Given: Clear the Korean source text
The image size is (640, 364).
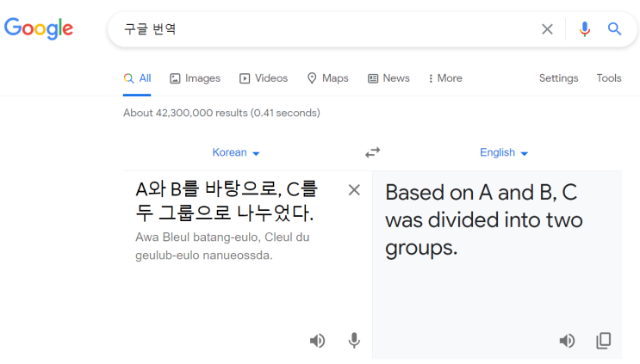Looking at the screenshot, I should [354, 190].
